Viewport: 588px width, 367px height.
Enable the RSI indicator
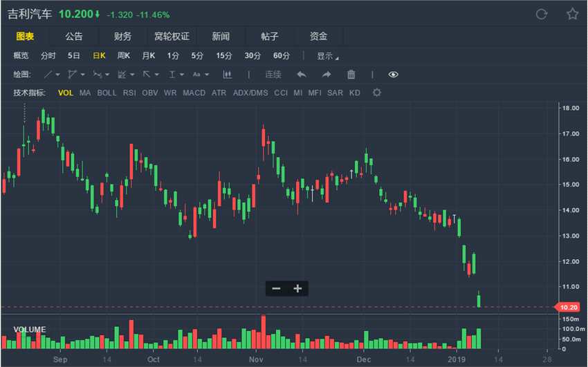point(129,93)
